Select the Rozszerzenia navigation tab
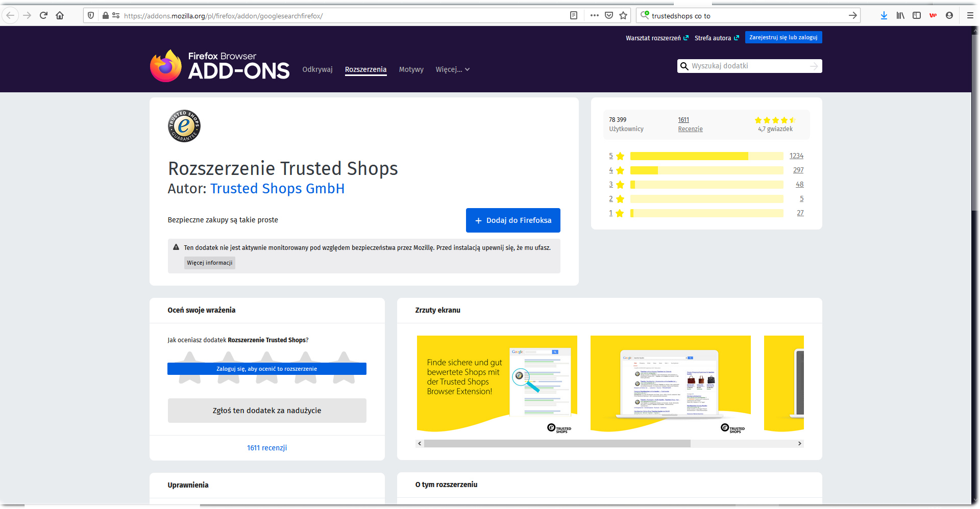This screenshot has height=509, width=980. tap(365, 69)
